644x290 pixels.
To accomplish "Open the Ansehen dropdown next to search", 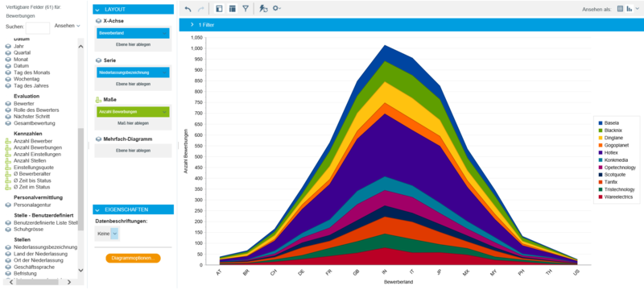I will click(x=67, y=26).
